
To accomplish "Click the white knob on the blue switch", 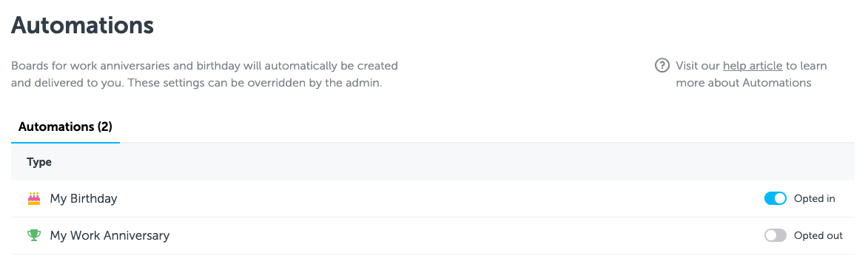I will [780, 199].
